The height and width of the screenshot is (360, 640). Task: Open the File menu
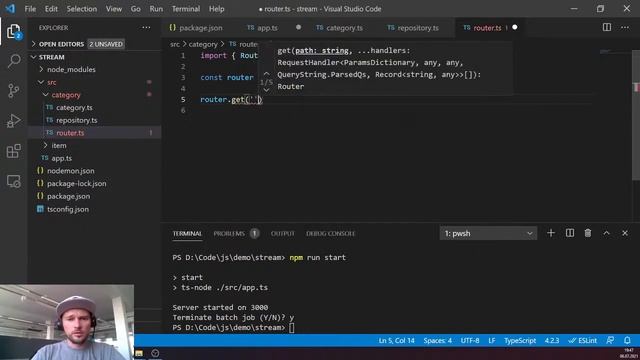(x=30, y=9)
